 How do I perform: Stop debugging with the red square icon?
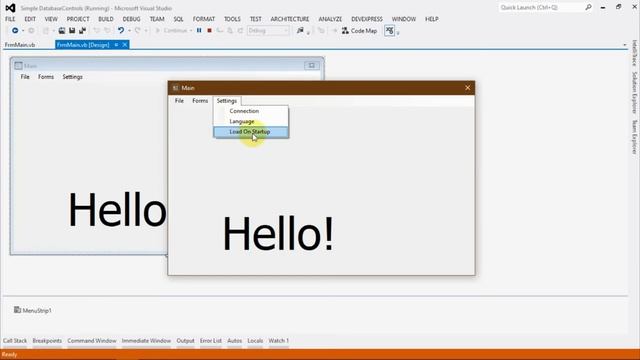209,31
